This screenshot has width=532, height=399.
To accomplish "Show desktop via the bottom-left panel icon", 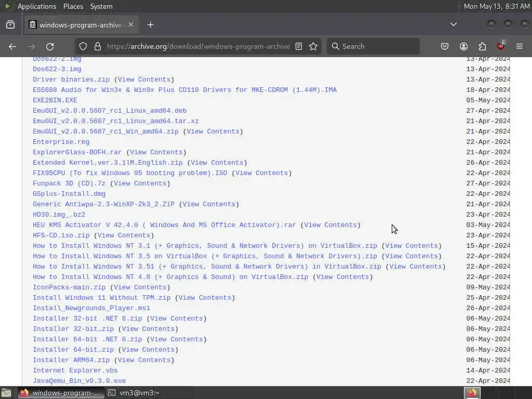I will coord(6,393).
